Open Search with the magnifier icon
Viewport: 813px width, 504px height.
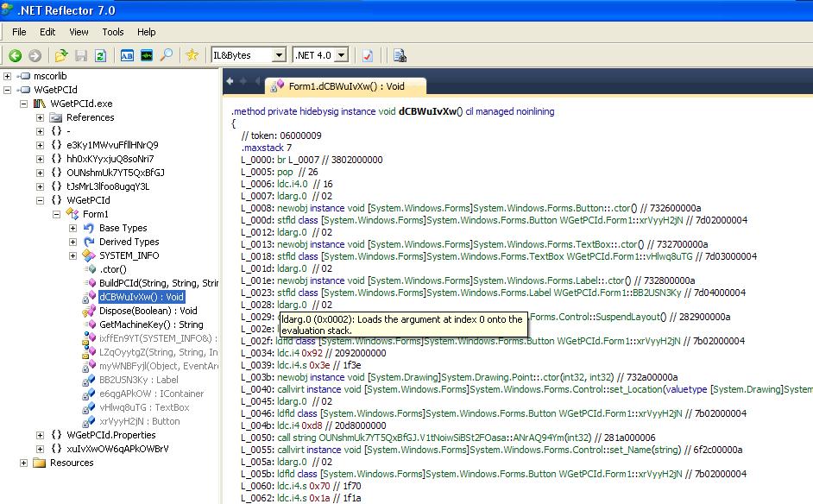tap(167, 55)
